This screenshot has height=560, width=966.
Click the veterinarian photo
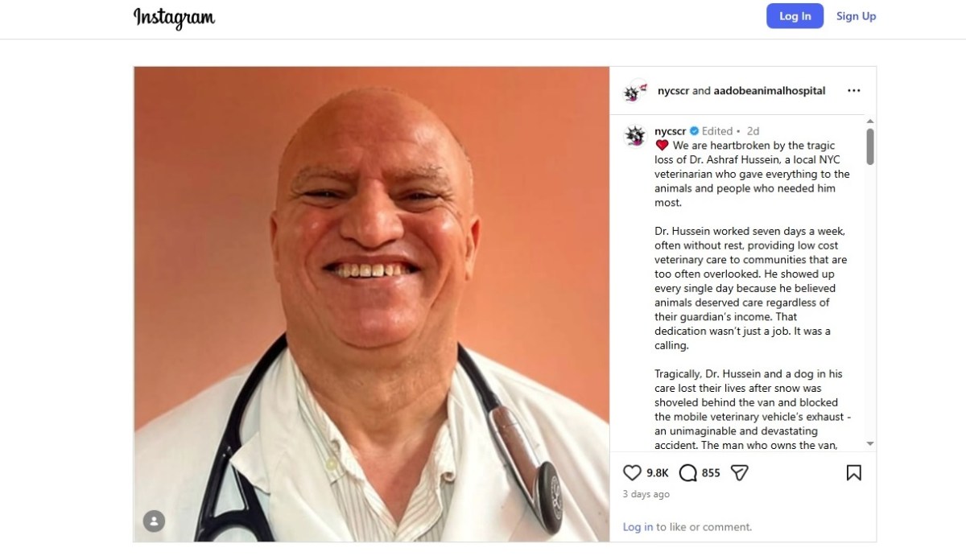coord(371,304)
